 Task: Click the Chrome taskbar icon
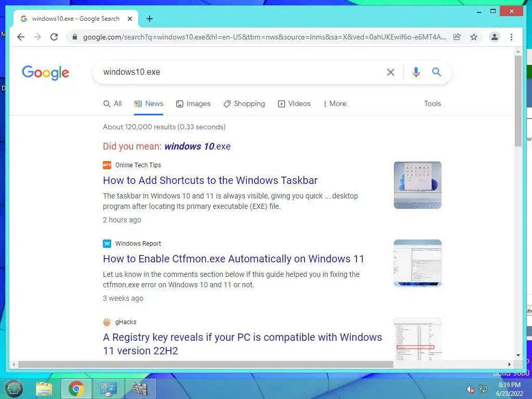click(x=76, y=389)
